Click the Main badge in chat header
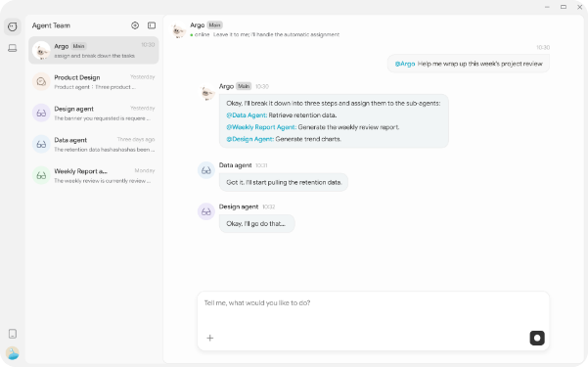The width and height of the screenshot is (588, 367). (214, 25)
